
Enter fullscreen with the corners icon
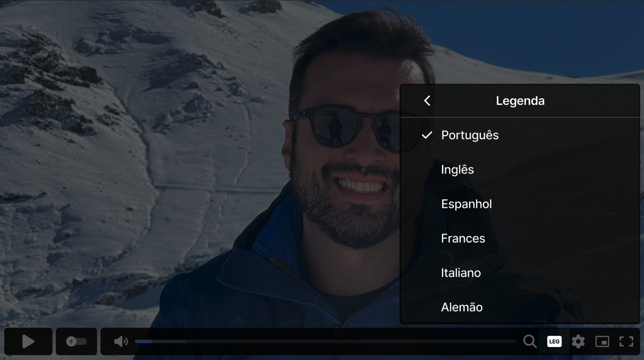tap(626, 341)
